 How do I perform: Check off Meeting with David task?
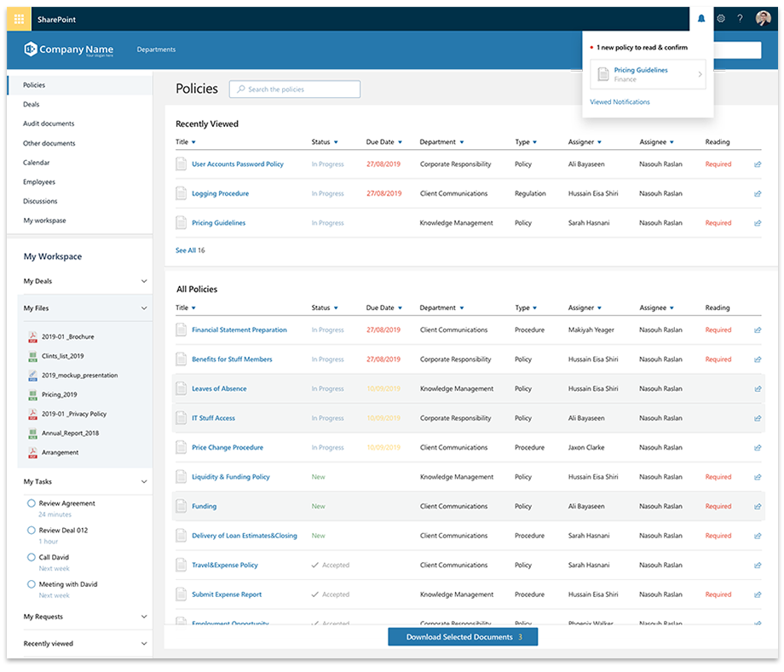tap(32, 584)
